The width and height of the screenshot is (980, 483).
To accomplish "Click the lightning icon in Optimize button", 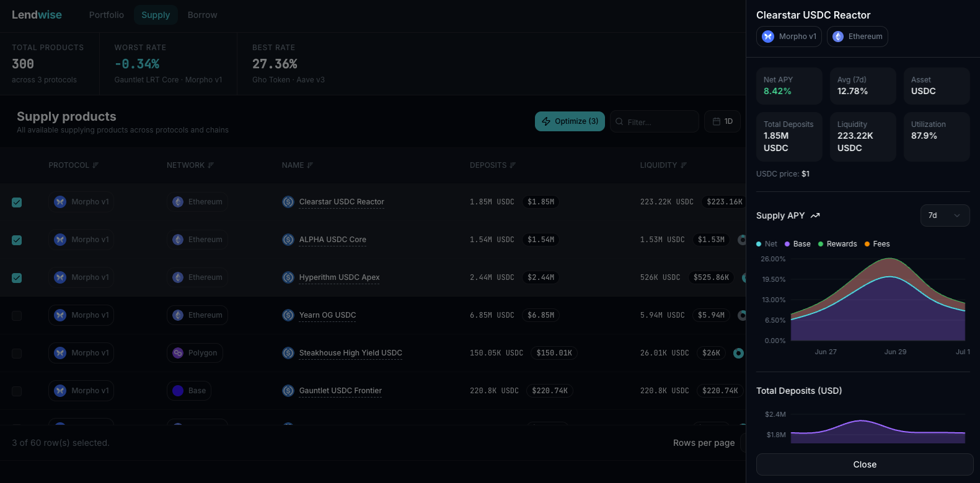I will click(546, 121).
